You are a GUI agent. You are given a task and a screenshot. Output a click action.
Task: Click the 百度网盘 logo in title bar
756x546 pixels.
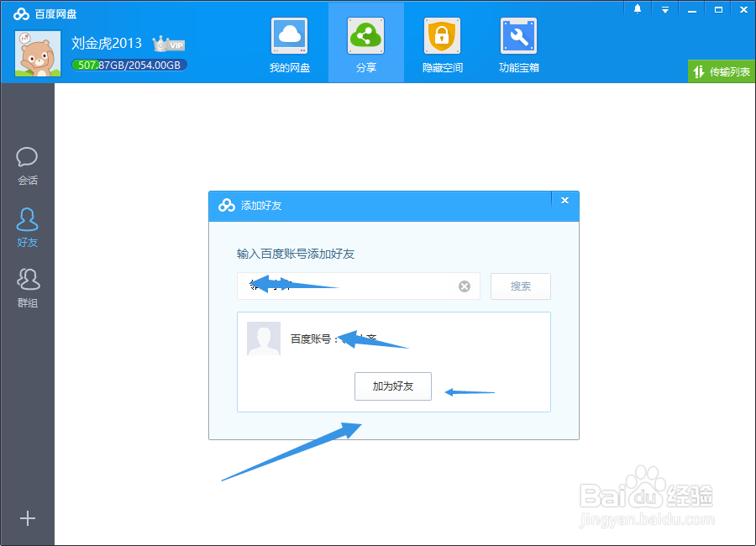click(45, 14)
